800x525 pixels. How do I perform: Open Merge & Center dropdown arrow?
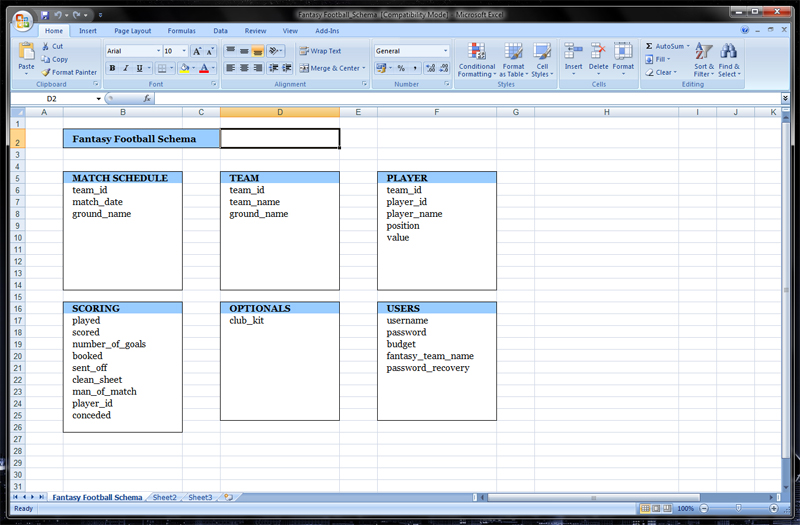click(364, 68)
